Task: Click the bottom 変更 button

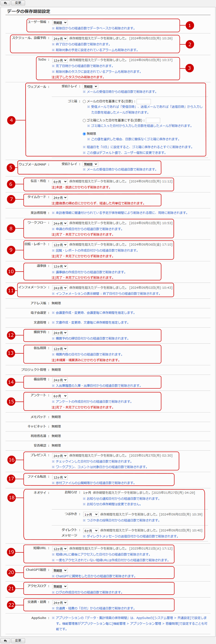Action: pyautogui.click(x=18, y=641)
